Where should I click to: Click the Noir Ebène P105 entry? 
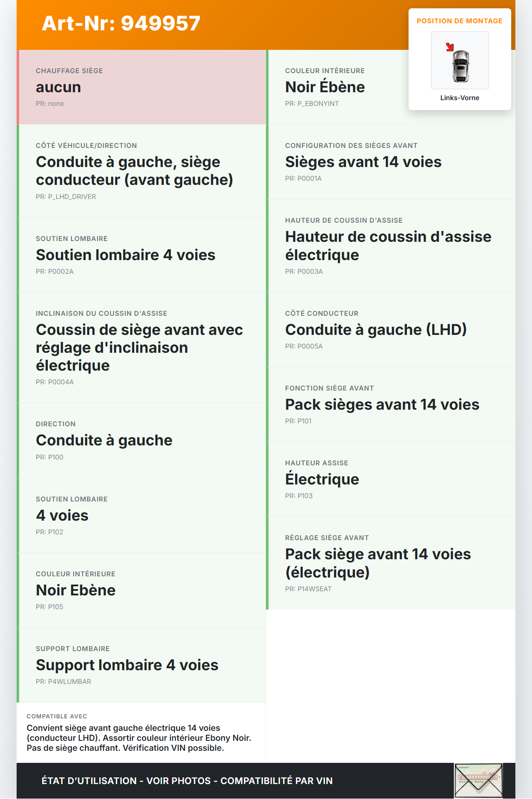pos(76,590)
